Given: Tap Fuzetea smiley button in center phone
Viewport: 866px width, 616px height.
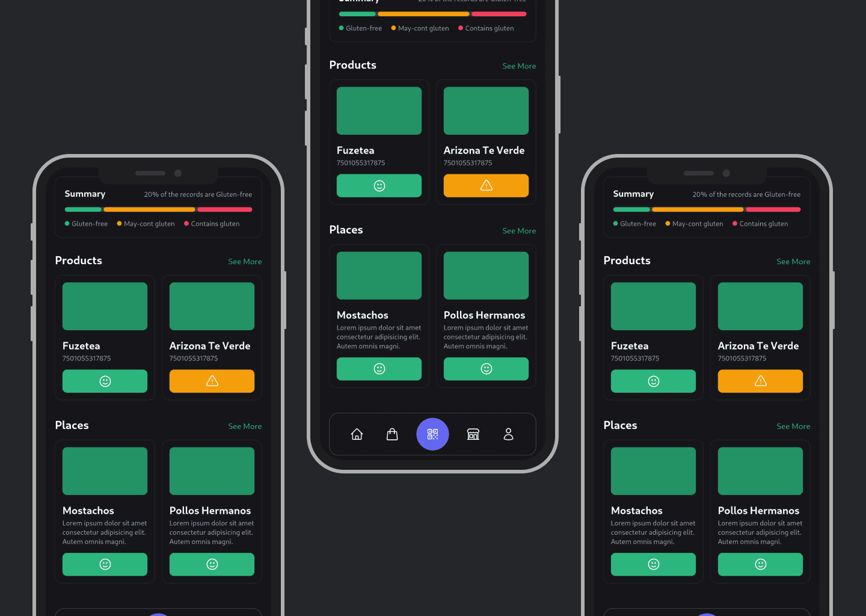Looking at the screenshot, I should pos(379,185).
